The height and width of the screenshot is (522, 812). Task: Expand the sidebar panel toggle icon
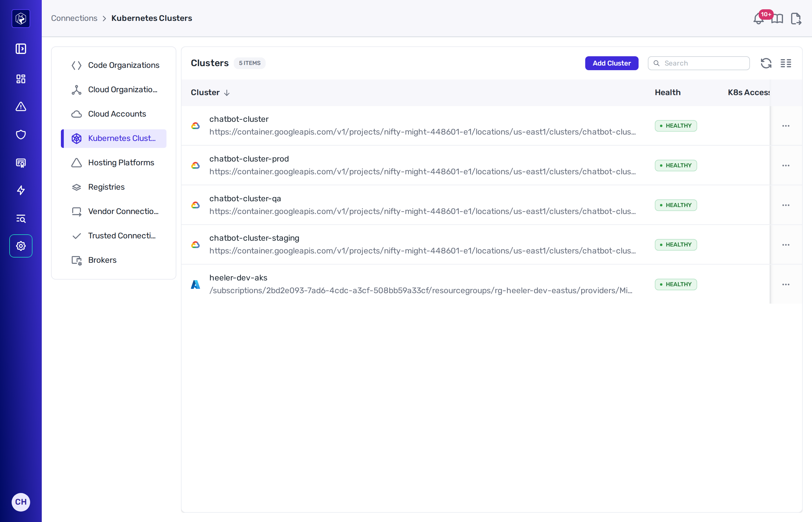click(x=21, y=49)
